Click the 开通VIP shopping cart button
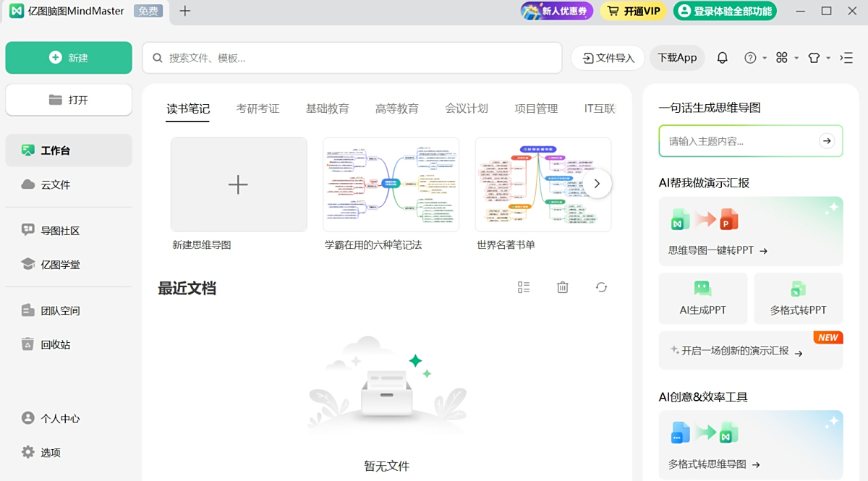The width and height of the screenshot is (868, 481). tap(633, 11)
